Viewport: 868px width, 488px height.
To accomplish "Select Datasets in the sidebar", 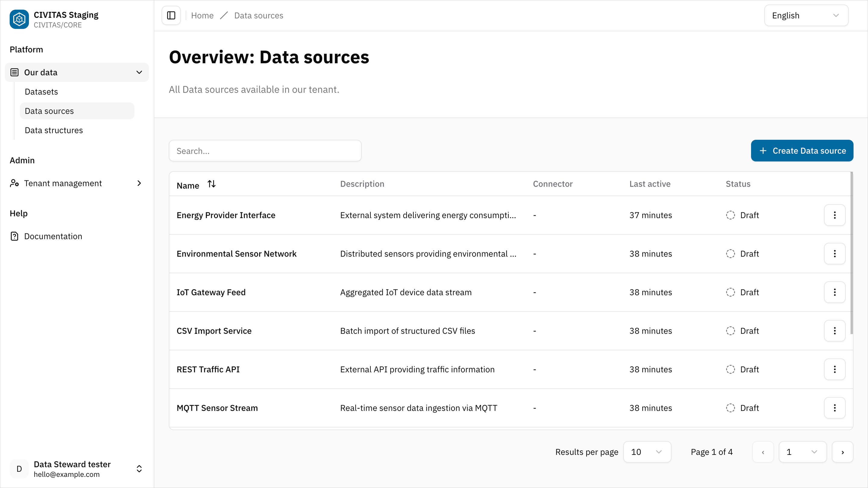I will [x=41, y=91].
